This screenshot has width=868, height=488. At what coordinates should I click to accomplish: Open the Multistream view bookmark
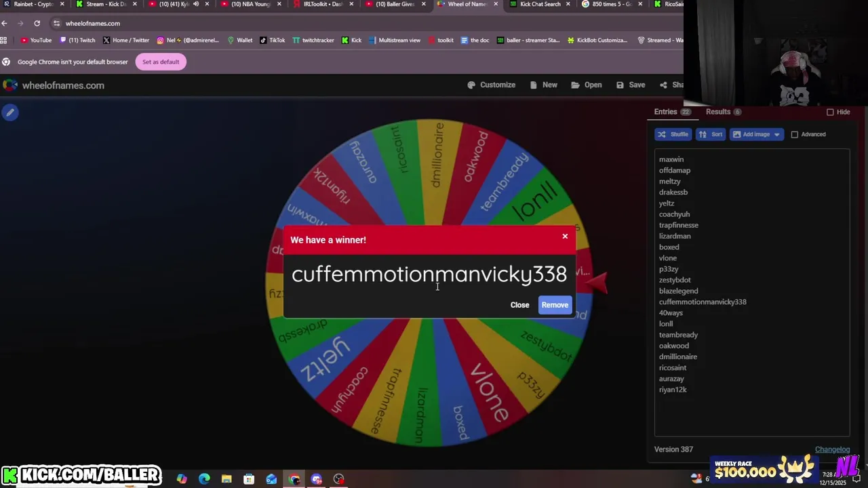click(x=395, y=40)
